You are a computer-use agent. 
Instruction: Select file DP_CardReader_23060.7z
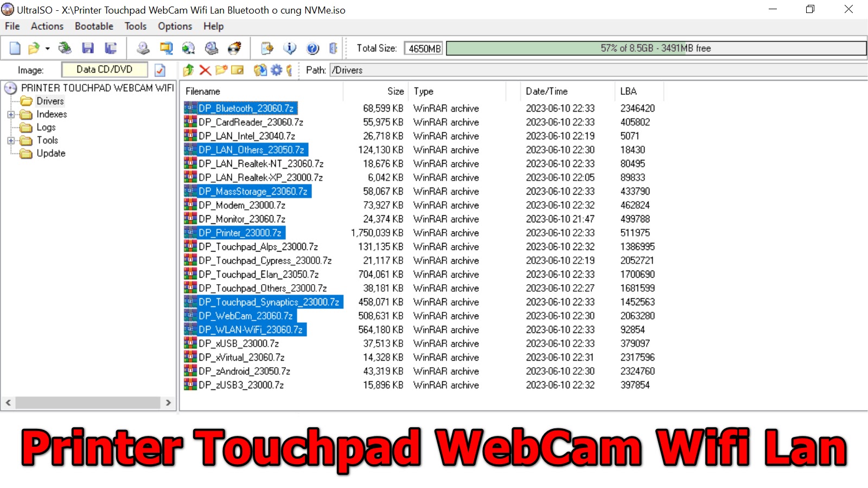(251, 122)
